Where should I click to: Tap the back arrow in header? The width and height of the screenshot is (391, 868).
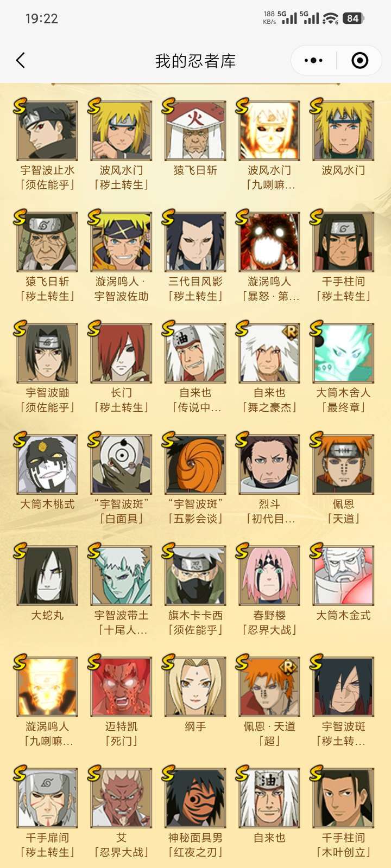21,60
